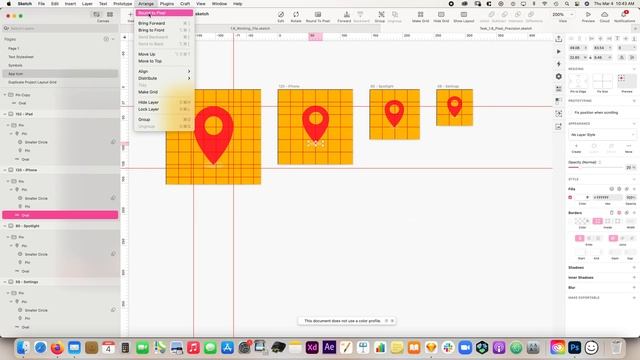Choose Group from the Arrange menu
The image size is (640, 360).
(x=164, y=120)
